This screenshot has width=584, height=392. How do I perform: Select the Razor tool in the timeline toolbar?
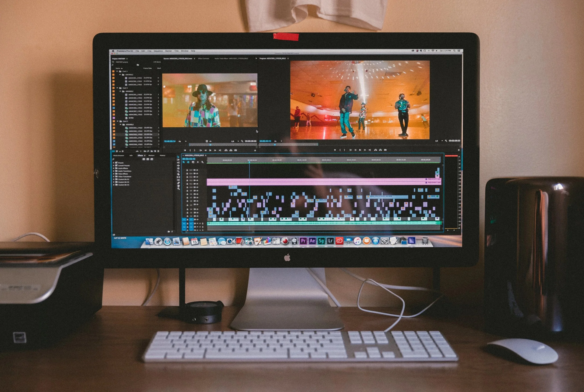click(178, 174)
